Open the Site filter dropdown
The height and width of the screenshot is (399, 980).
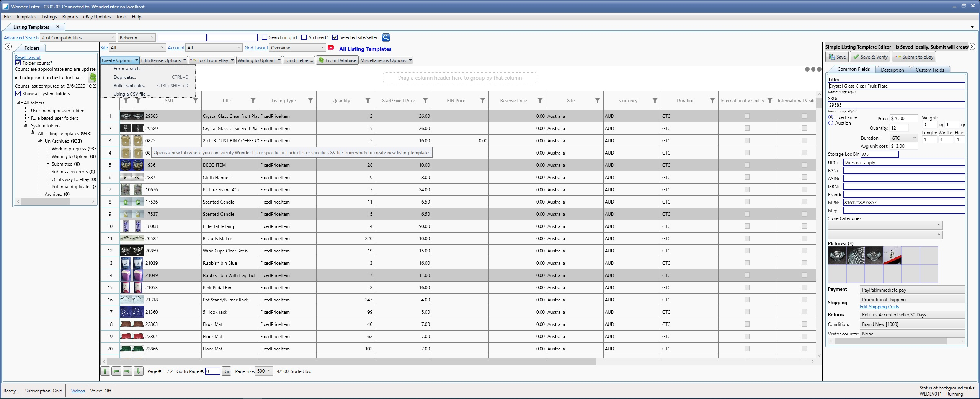pos(137,48)
